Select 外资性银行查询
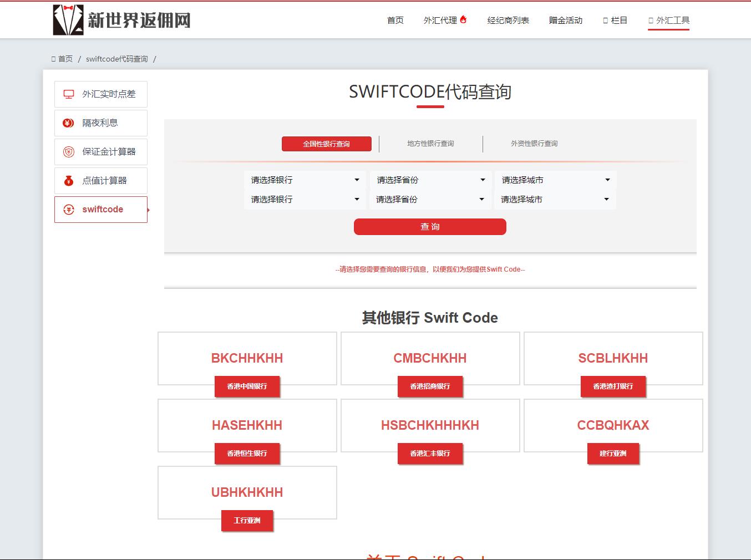 coord(535,144)
